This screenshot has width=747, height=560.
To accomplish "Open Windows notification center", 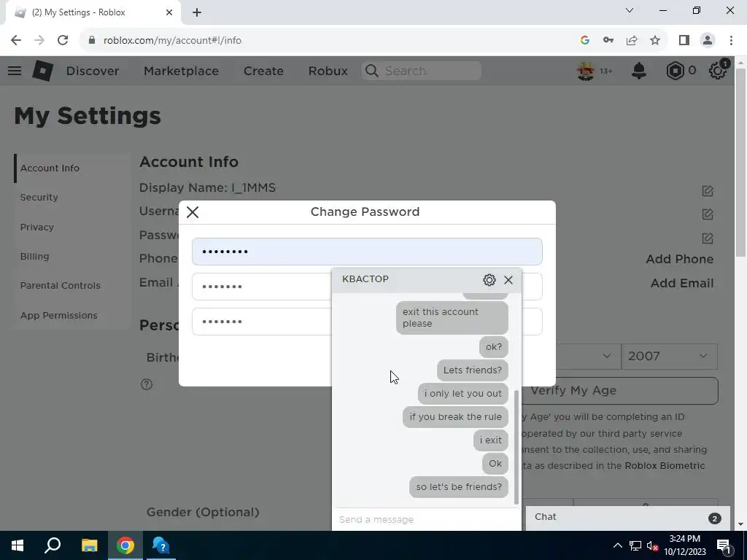I will click(724, 545).
